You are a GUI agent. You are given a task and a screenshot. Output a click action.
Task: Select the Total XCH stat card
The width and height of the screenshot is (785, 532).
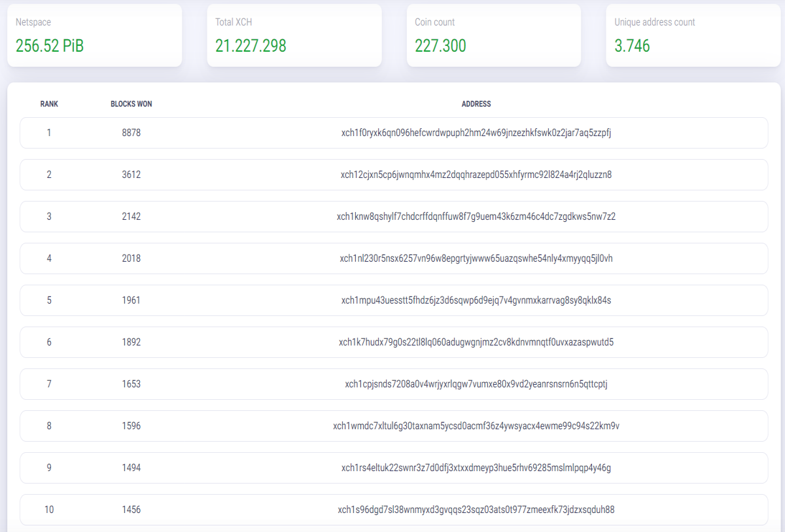pyautogui.click(x=294, y=35)
